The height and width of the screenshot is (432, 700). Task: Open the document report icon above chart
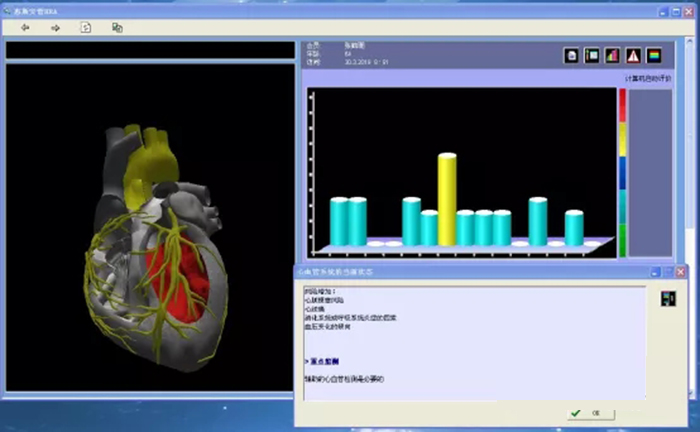coord(571,55)
